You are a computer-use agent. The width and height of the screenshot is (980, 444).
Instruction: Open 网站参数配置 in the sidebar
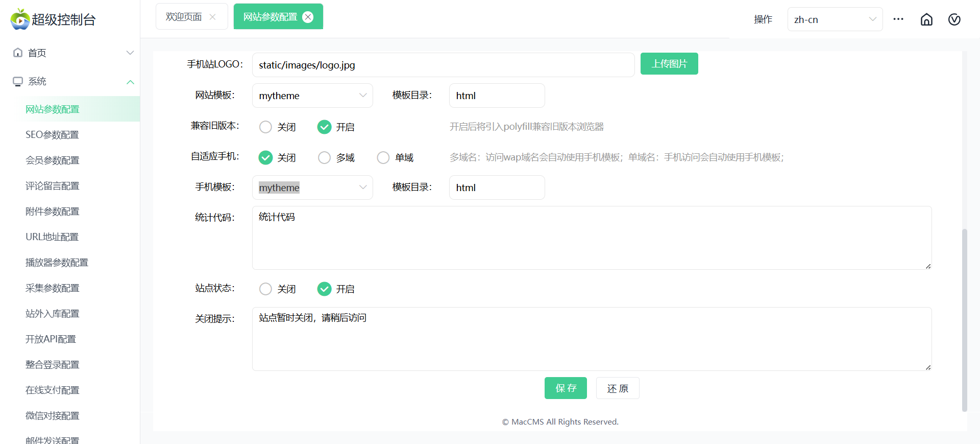pos(70,109)
